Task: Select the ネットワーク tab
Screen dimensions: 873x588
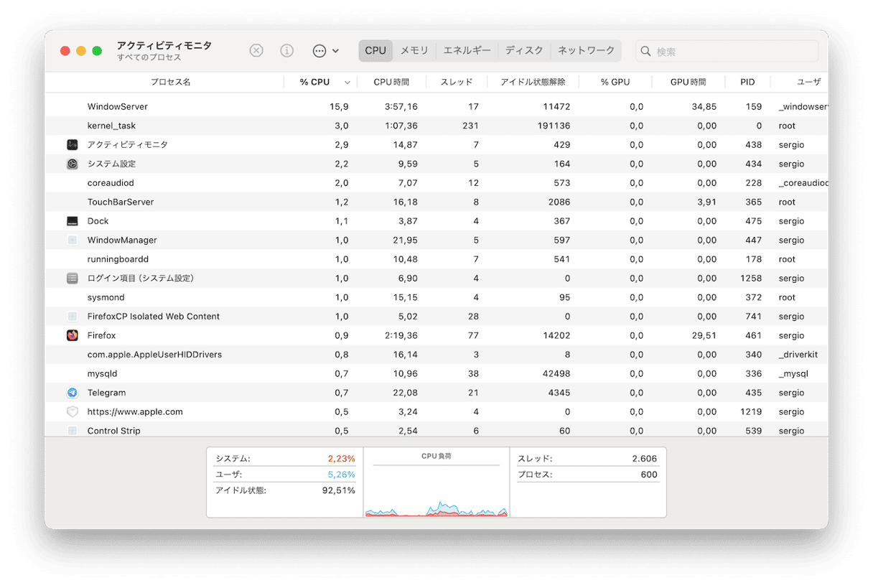Action: [x=586, y=51]
